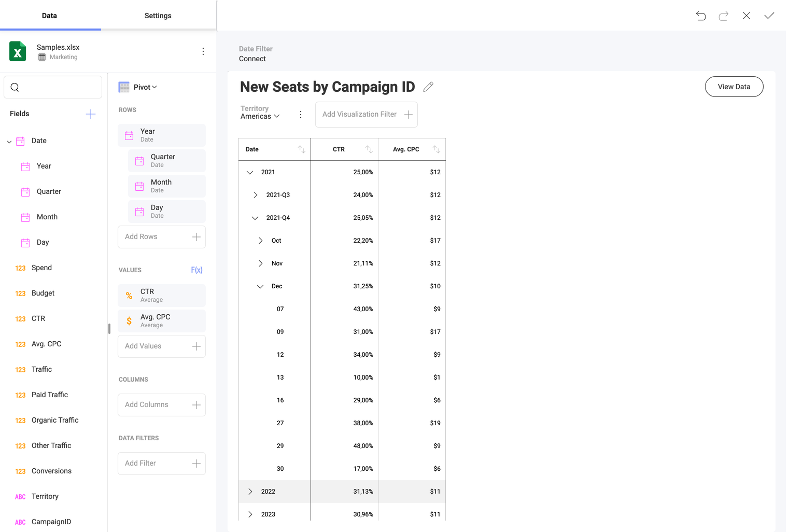Open Territory filter options menu
The height and width of the screenshot is (532, 789).
pos(301,115)
